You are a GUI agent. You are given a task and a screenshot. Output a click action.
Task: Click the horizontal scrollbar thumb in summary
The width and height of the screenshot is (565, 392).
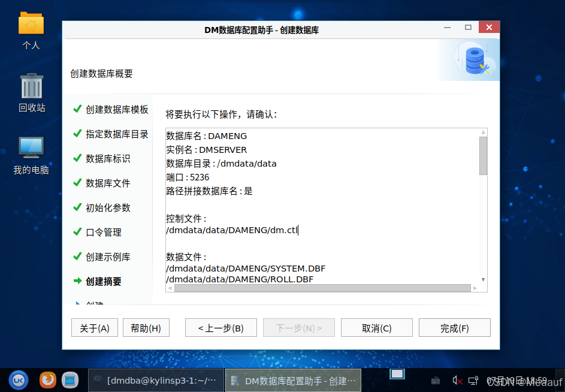click(x=322, y=288)
